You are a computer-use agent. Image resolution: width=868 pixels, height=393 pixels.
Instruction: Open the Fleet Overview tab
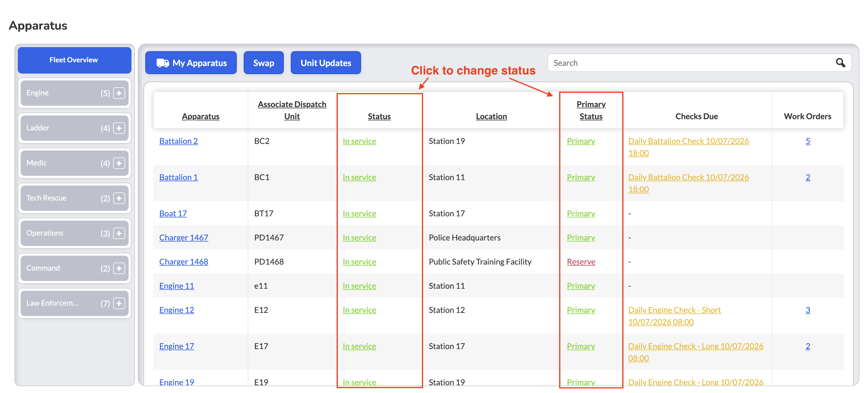coord(74,60)
